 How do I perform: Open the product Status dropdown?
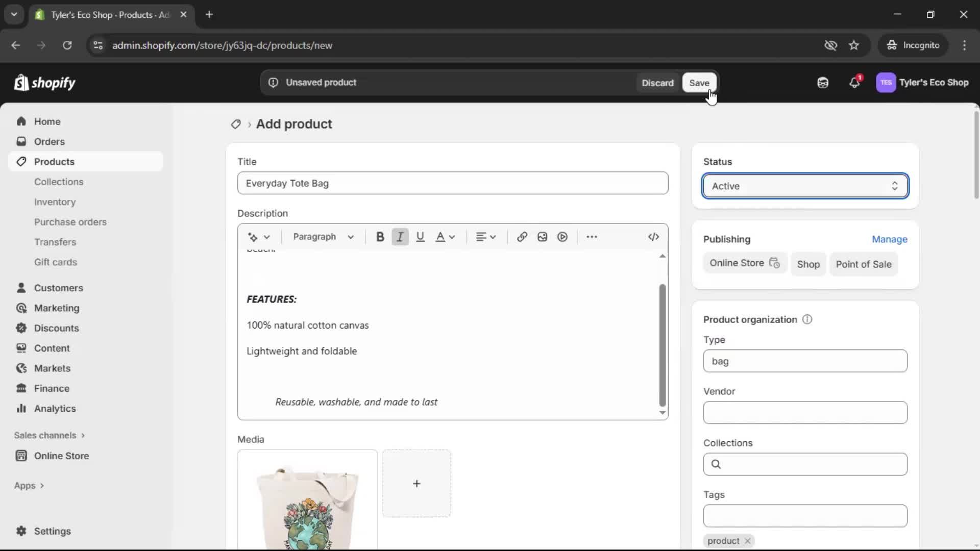tap(804, 186)
